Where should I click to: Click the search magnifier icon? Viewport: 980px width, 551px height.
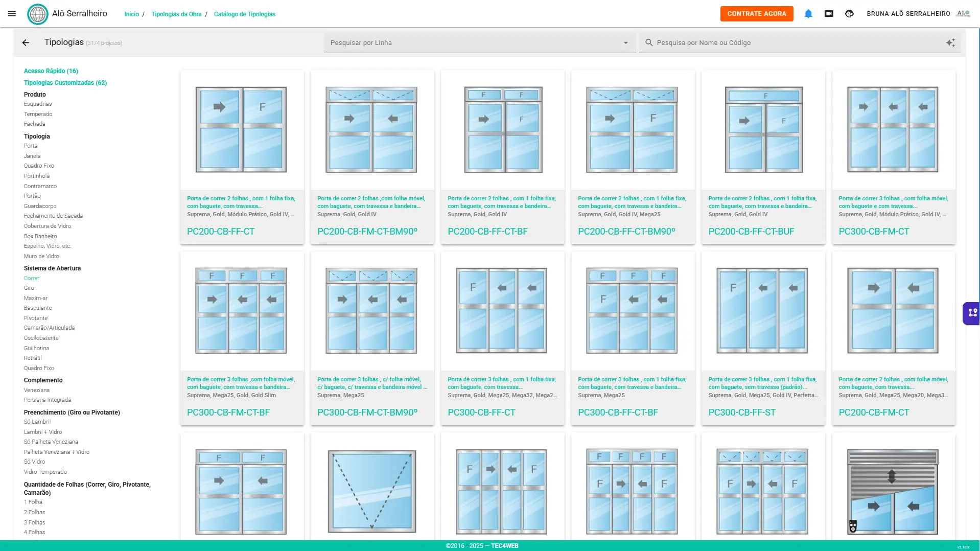coord(648,43)
